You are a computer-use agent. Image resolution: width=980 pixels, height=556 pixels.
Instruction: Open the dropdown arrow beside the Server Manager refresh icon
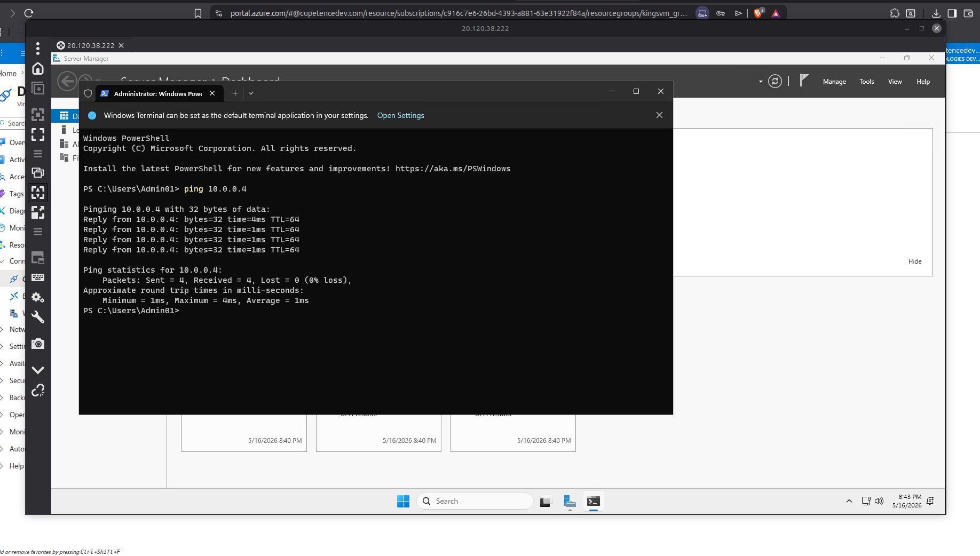pyautogui.click(x=761, y=82)
